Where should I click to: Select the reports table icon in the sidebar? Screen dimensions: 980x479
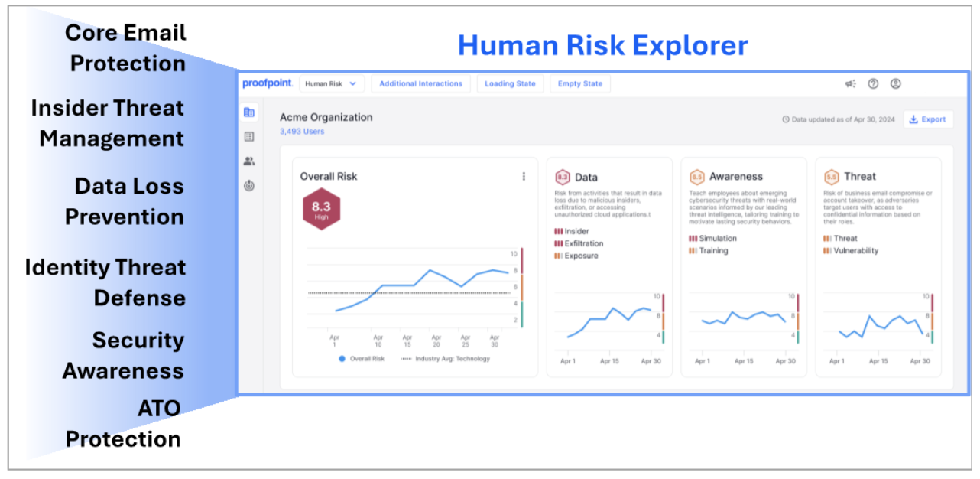[x=248, y=134]
